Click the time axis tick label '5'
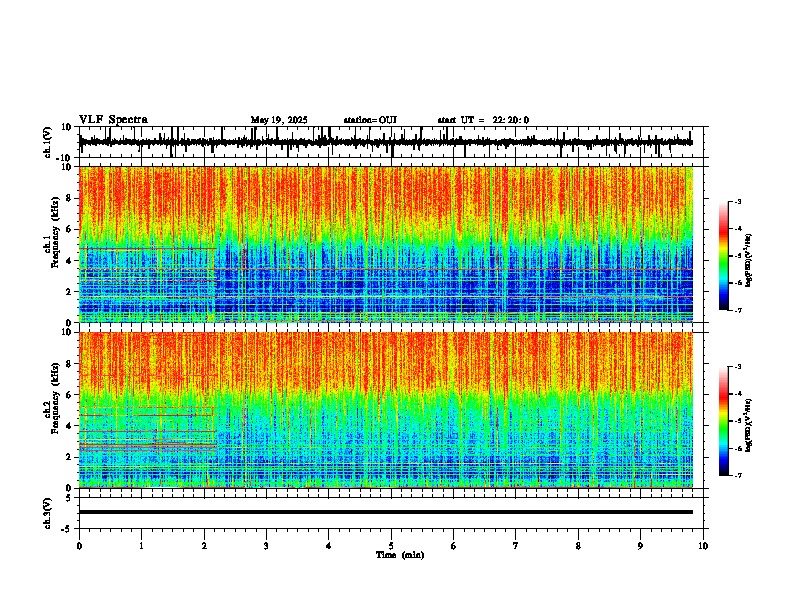Image resolution: width=792 pixels, height=612 pixels. tap(391, 546)
